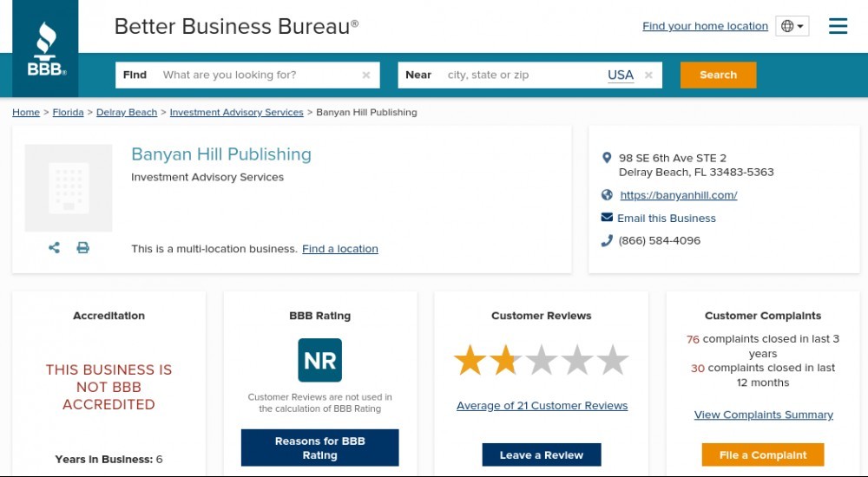Click the map pin address icon
This screenshot has height=477, width=868.
pos(607,158)
